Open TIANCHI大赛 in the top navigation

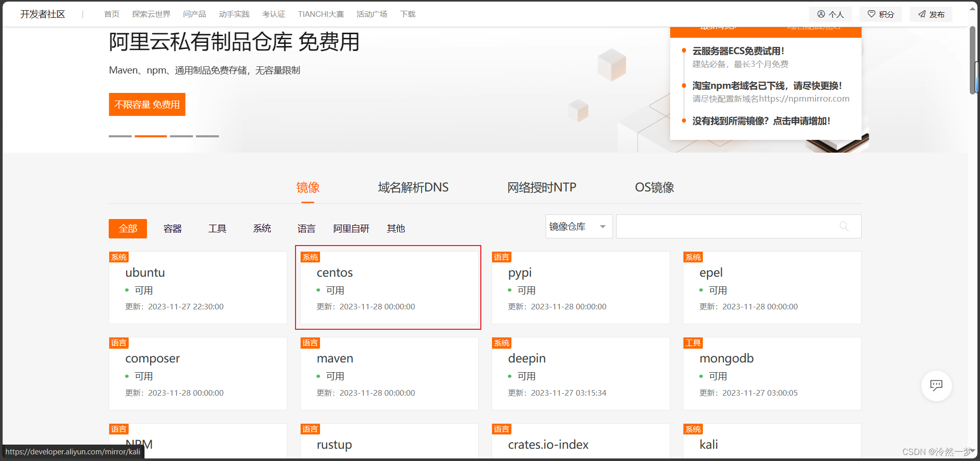(321, 14)
